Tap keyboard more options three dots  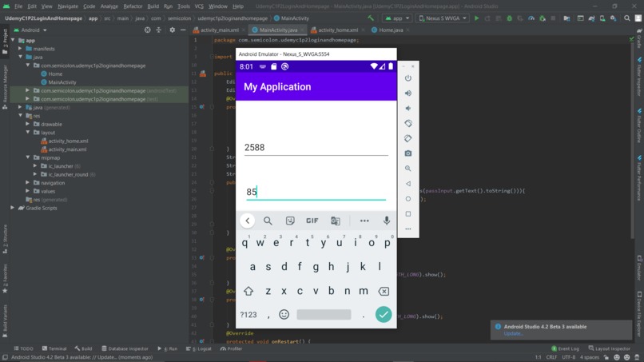click(364, 221)
